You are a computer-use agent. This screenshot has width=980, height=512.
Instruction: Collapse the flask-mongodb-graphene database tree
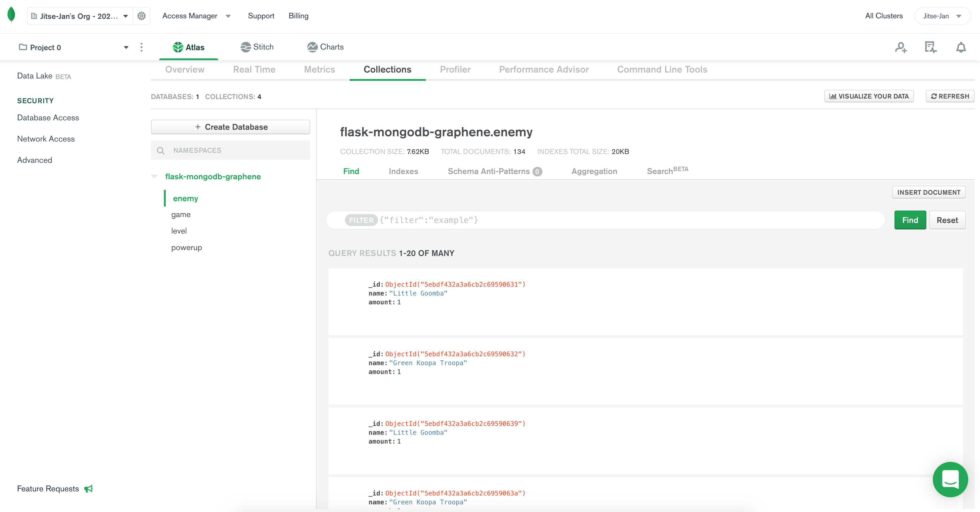tap(154, 176)
